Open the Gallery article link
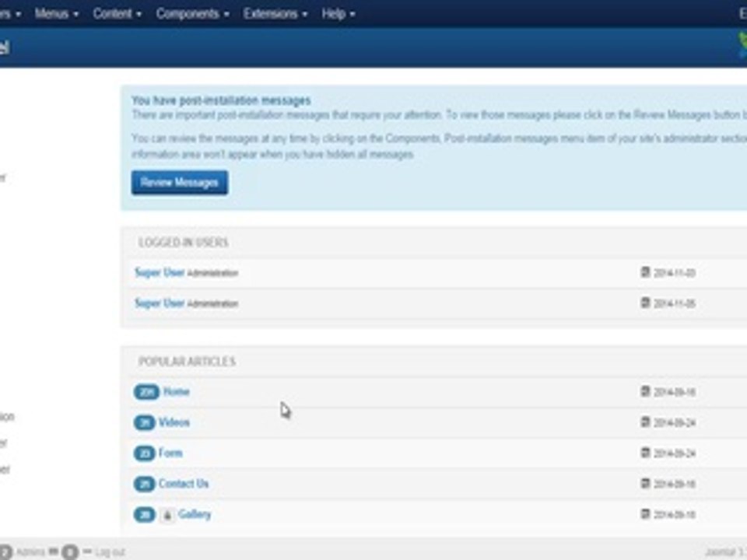 pyautogui.click(x=195, y=514)
